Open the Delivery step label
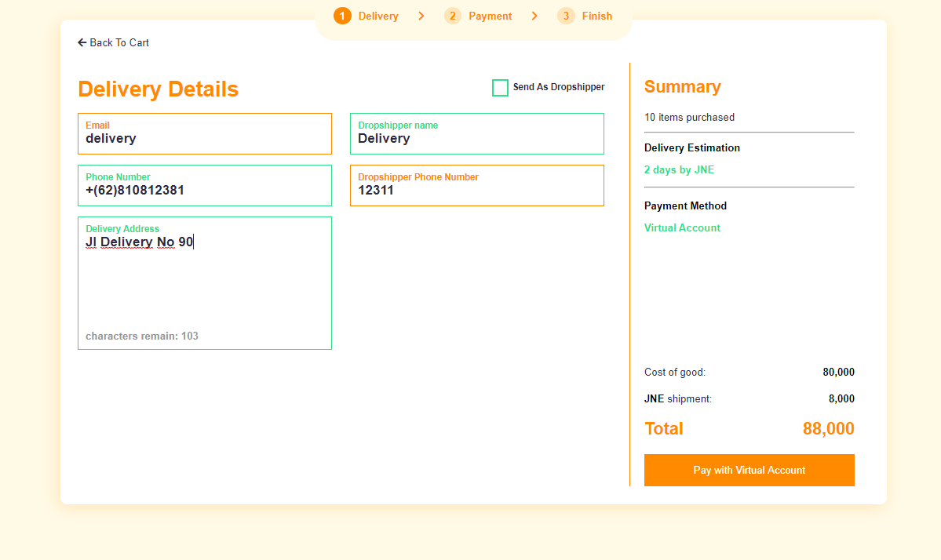This screenshot has height=560, width=941. point(378,16)
